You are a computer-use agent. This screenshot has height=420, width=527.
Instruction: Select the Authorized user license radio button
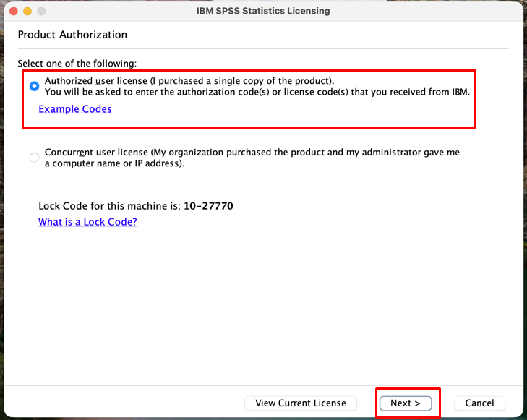tap(34, 86)
